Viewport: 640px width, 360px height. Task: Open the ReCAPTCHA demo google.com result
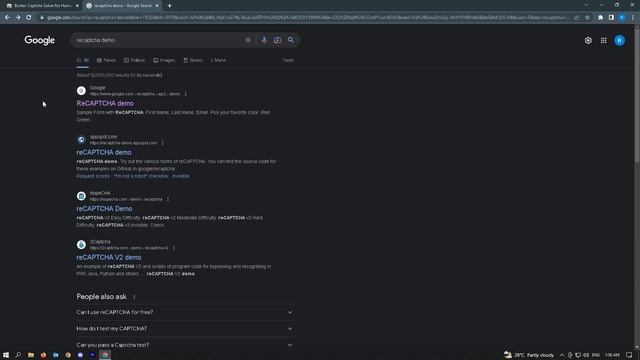pos(105,104)
